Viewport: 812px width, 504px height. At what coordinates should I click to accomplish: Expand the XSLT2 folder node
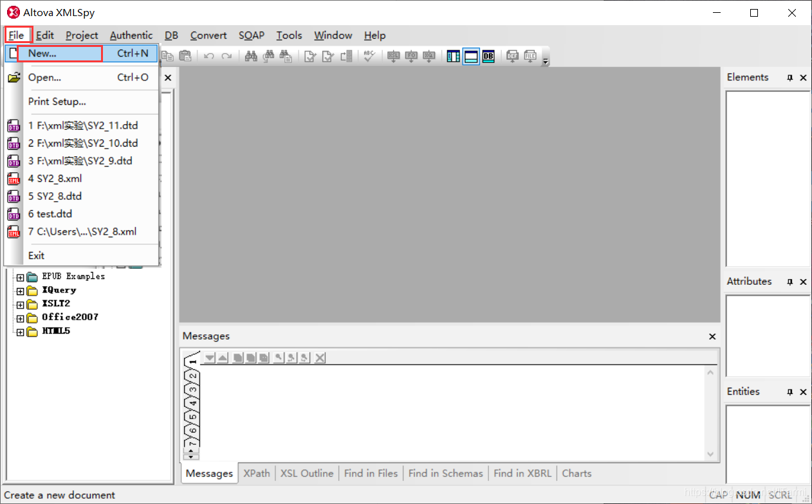pyautogui.click(x=20, y=305)
